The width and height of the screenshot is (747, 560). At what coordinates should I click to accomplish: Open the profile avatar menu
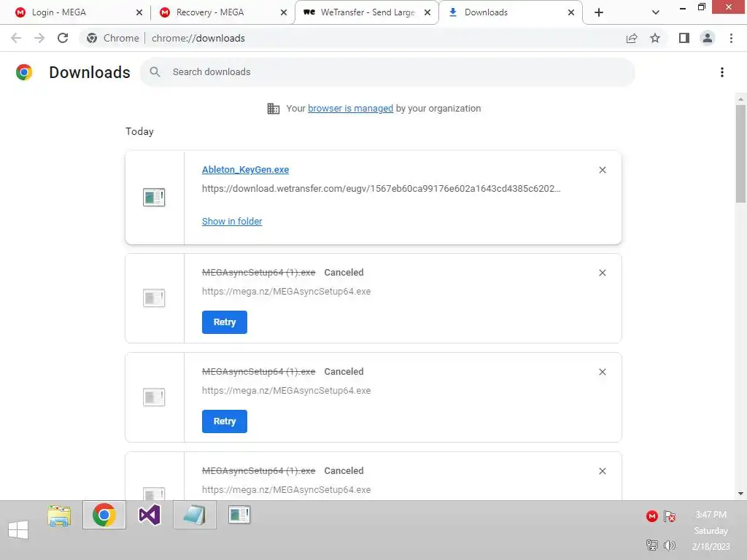coord(708,38)
